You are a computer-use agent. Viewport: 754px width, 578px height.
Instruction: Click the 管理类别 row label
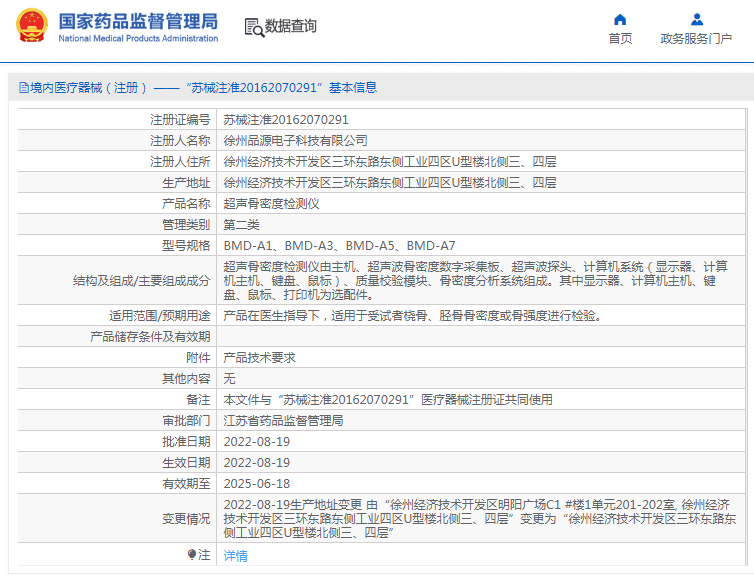186,225
